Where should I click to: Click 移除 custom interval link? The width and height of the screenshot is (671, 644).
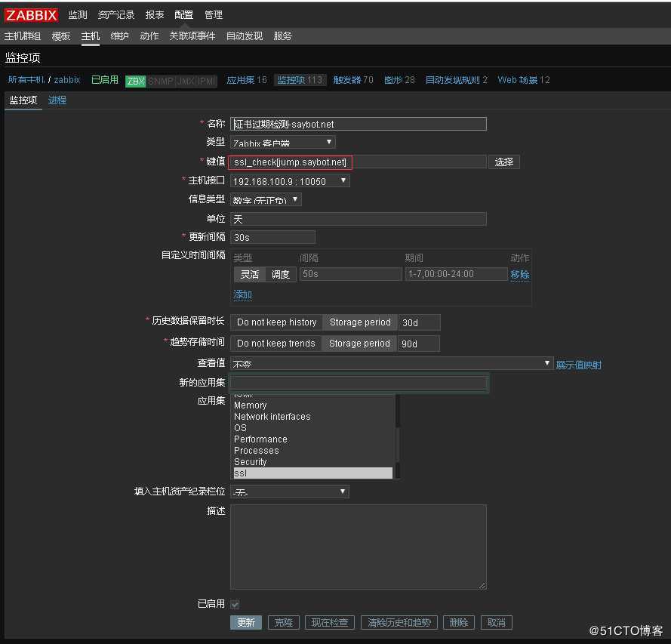coord(519,274)
